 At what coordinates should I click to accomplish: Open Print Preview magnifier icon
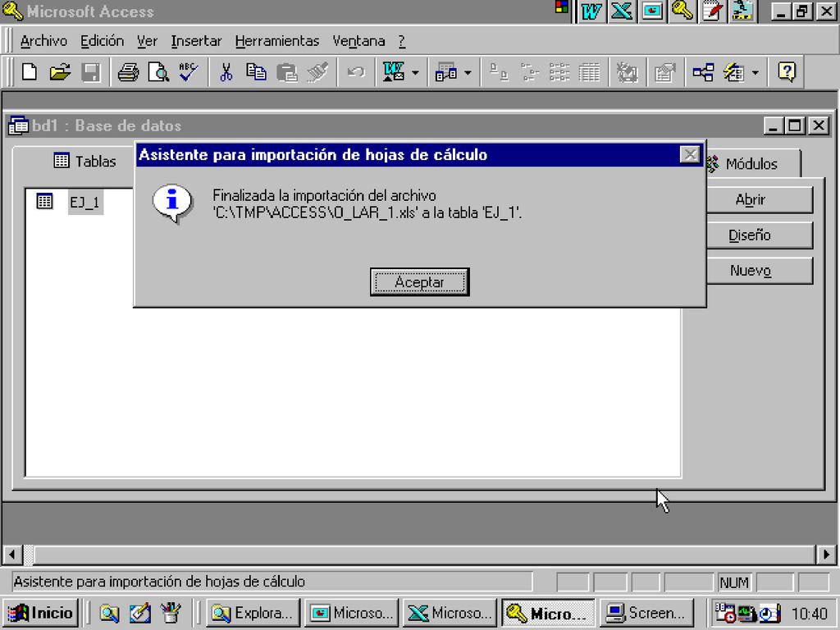158,72
